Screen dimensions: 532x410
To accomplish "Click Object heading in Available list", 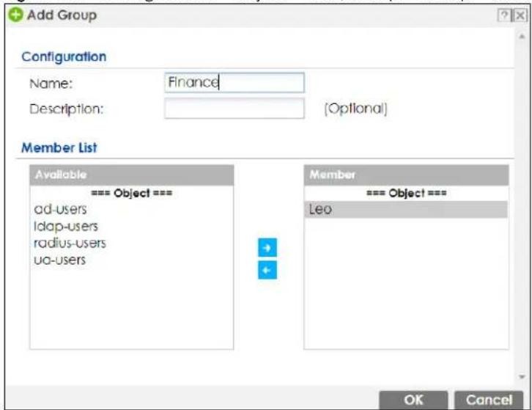I will (x=132, y=194).
